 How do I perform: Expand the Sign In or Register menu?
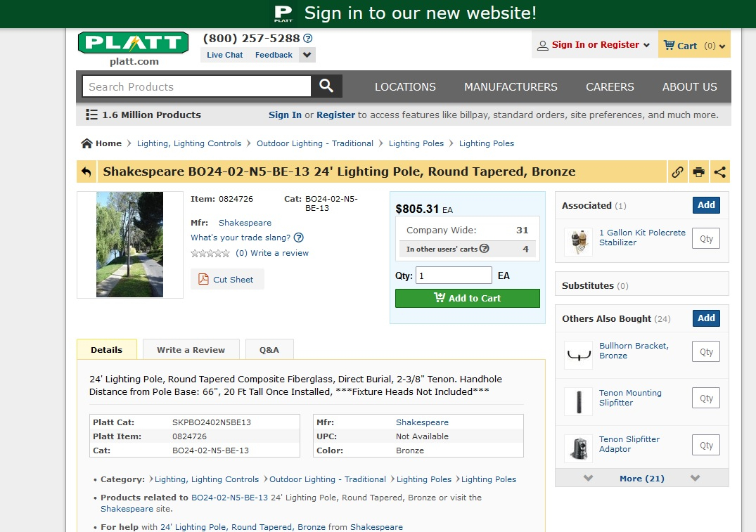click(x=646, y=45)
